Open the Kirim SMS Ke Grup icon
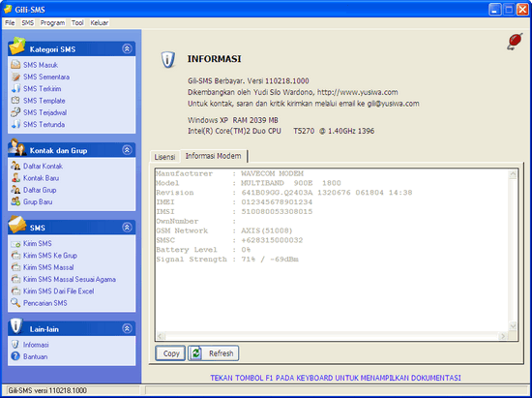Screen dimensions: 532x398 15,256
